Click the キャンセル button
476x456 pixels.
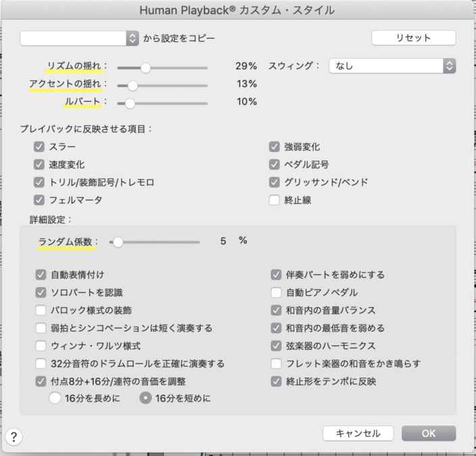point(358,433)
